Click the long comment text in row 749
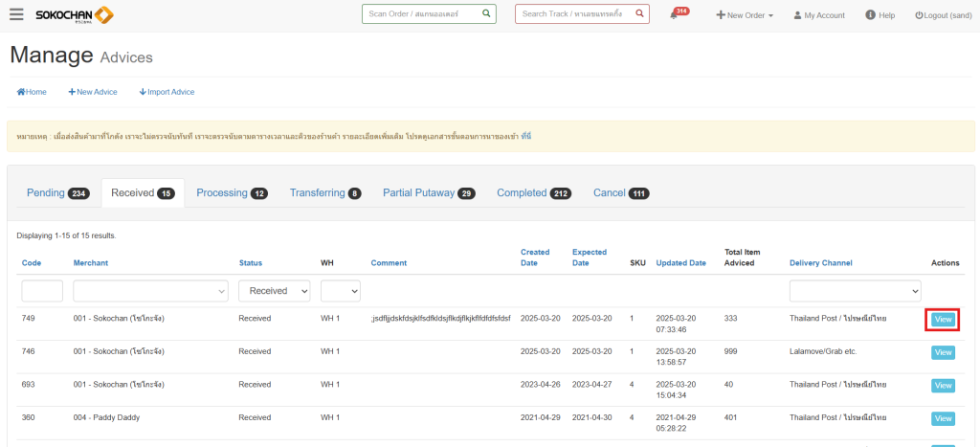Screen dimensions: 980x447 (440, 318)
